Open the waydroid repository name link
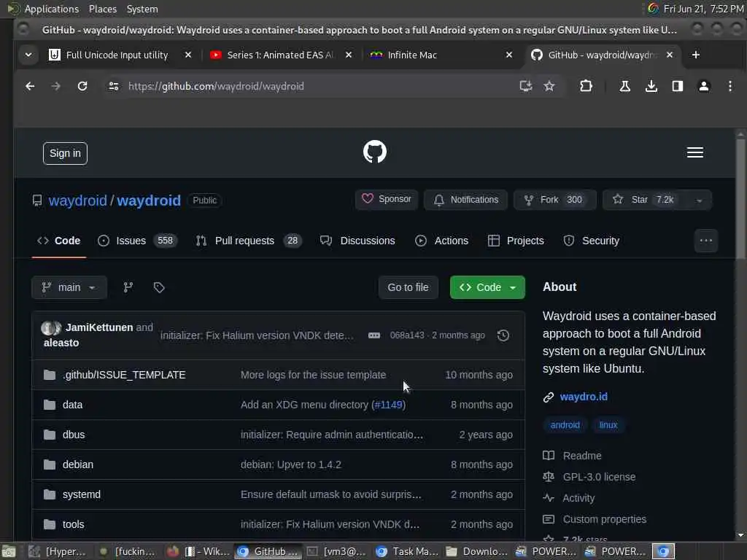Image resolution: width=747 pixels, height=560 pixels. 149,201
